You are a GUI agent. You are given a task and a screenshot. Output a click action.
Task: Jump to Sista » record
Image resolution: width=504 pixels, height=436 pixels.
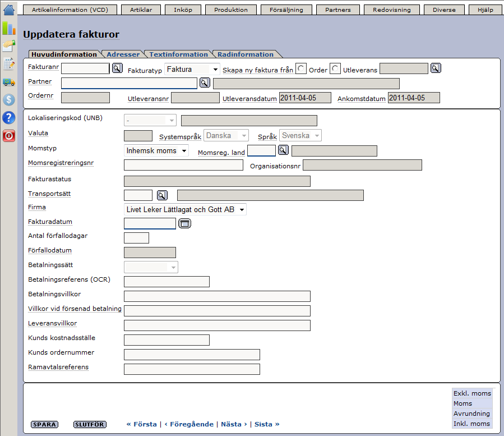coord(267,424)
